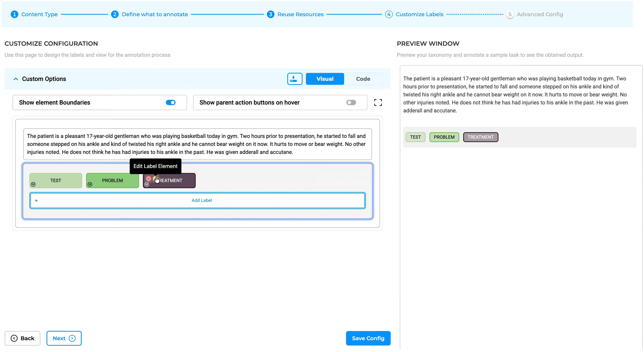644x352 pixels.
Task: Open the Edit Label Element pencil icon on TREATMENT
Action: pos(155,178)
